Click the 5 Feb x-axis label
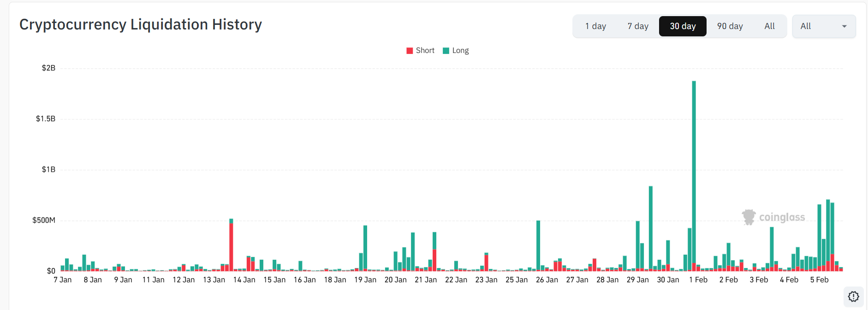Viewport: 868px width, 310px height. click(x=819, y=280)
